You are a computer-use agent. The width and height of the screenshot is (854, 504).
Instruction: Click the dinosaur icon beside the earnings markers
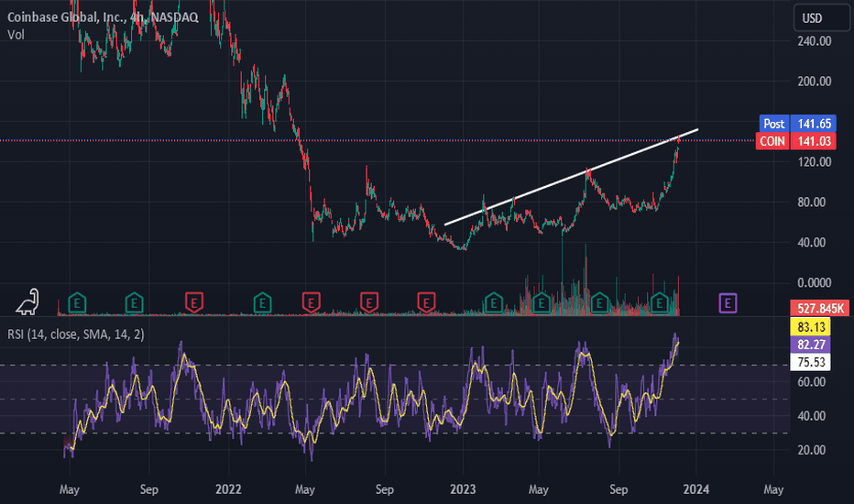click(27, 301)
